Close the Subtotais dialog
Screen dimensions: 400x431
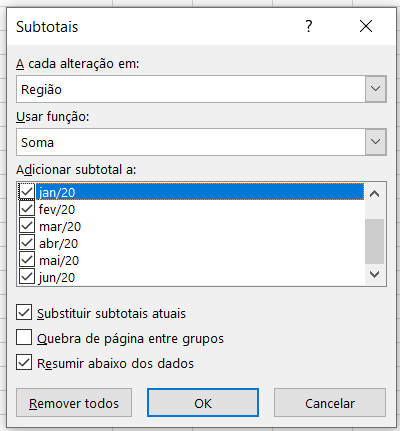point(366,26)
